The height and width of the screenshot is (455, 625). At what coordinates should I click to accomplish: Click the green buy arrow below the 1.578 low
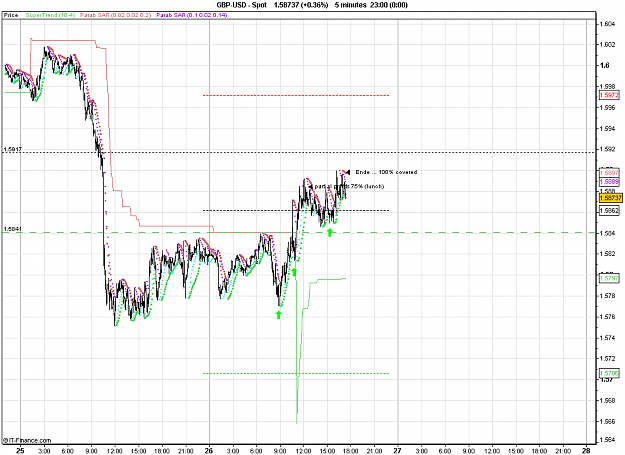(279, 315)
